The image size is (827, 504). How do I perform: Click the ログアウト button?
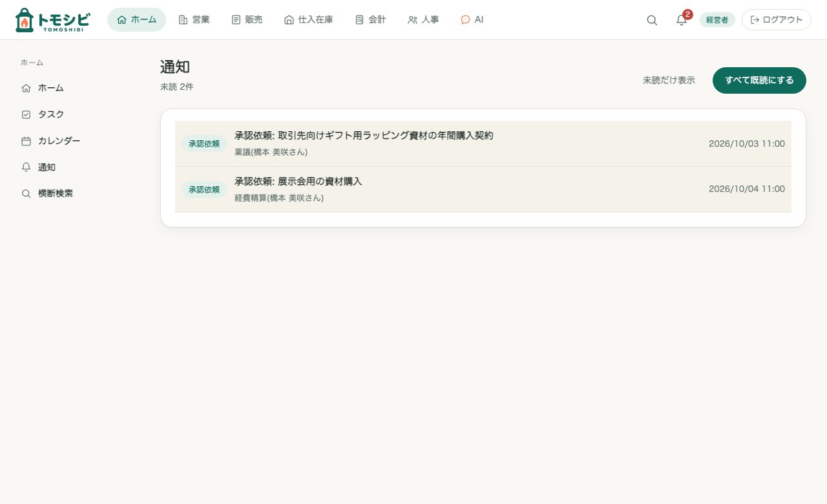click(x=776, y=20)
